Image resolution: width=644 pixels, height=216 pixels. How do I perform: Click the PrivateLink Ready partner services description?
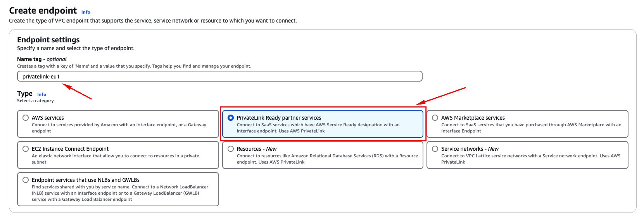point(318,128)
